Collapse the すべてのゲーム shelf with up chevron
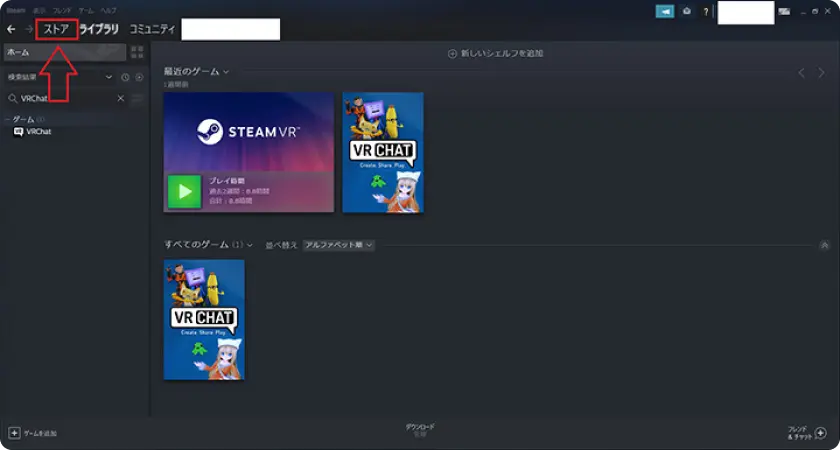Image resolution: width=840 pixels, height=450 pixels. (x=824, y=245)
